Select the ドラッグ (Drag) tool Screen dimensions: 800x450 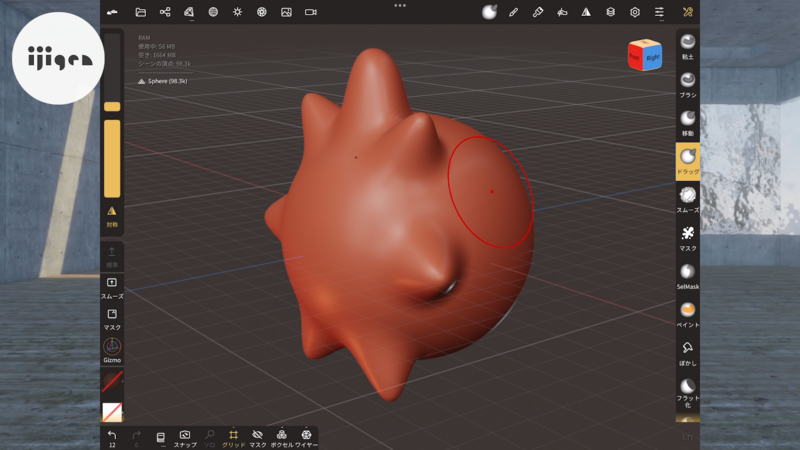tap(688, 161)
